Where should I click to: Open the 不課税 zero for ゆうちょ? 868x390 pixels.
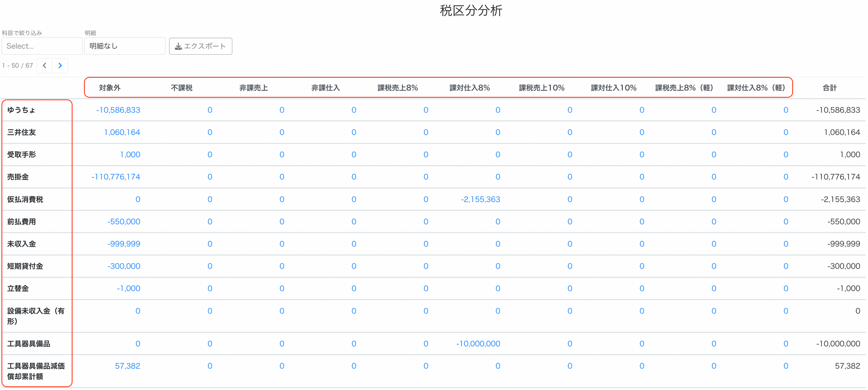tap(210, 110)
